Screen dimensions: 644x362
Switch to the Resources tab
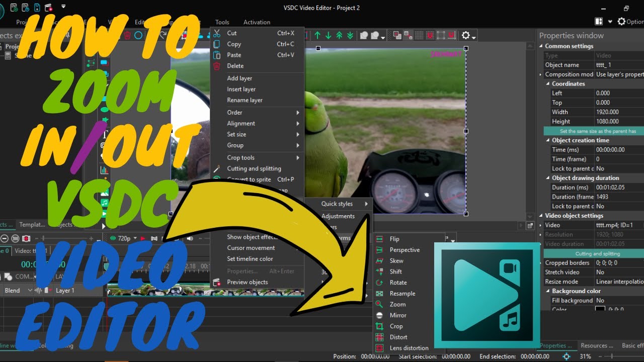(597, 346)
